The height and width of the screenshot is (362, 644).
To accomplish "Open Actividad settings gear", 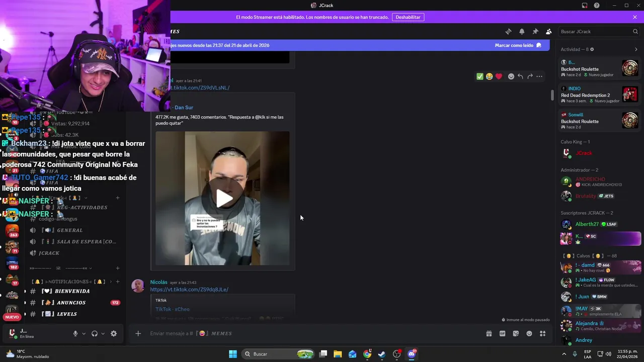I will click(x=592, y=49).
